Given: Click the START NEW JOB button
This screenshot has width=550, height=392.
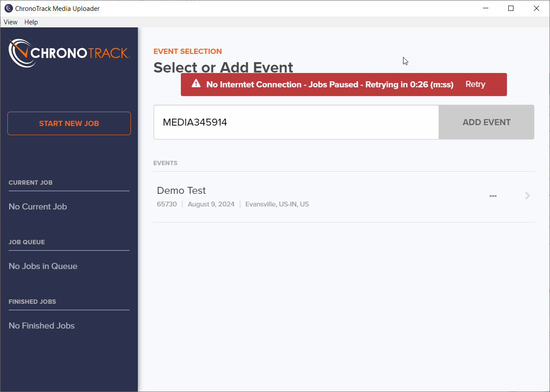Looking at the screenshot, I should click(69, 123).
